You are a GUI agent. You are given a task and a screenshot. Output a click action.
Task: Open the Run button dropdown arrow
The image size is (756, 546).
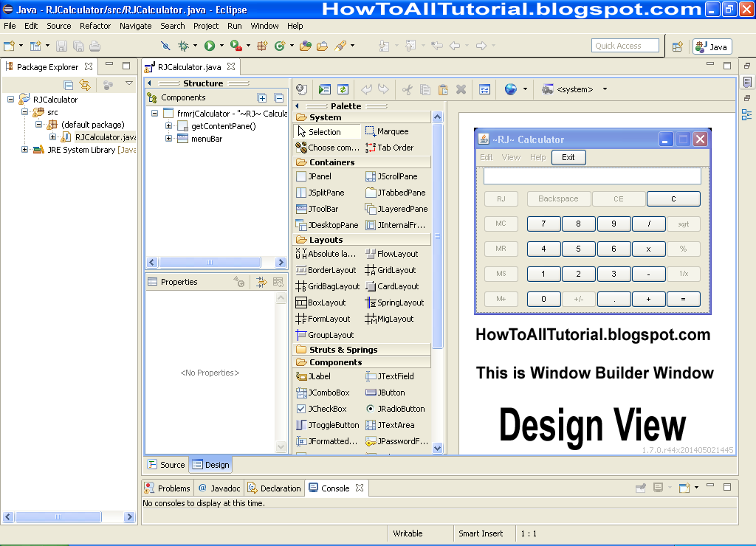(221, 46)
